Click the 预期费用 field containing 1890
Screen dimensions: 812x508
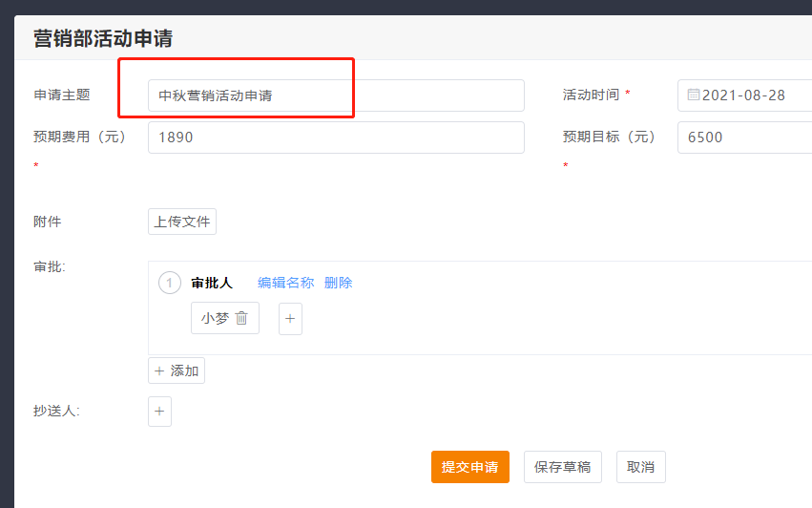(336, 138)
